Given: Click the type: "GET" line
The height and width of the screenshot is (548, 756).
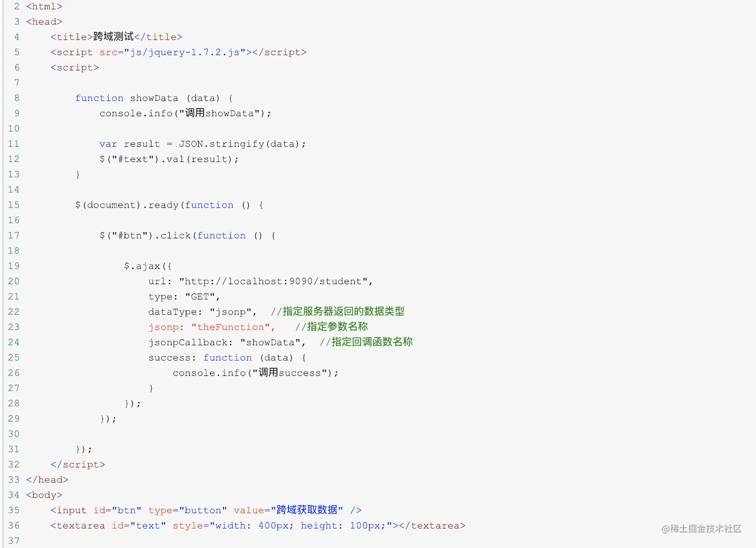Looking at the screenshot, I should [x=184, y=296].
